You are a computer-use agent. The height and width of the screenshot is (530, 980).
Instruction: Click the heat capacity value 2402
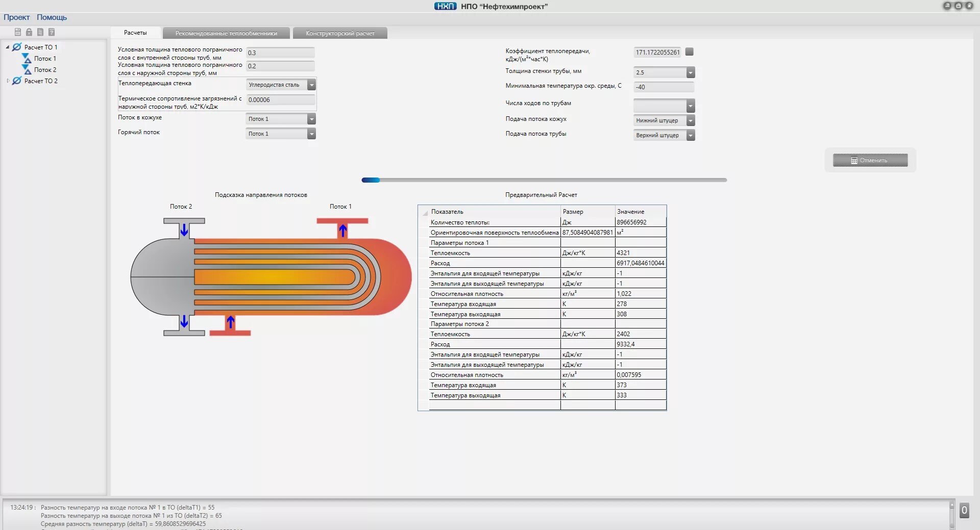(641, 334)
